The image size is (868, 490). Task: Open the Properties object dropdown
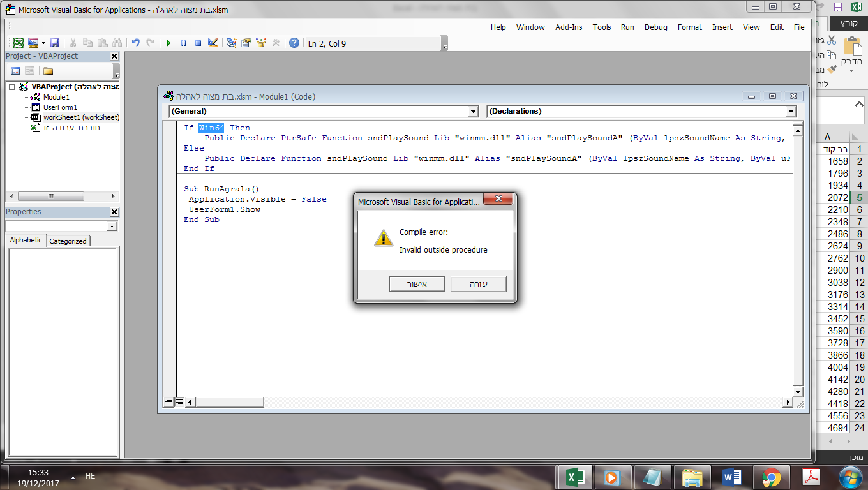tap(112, 226)
